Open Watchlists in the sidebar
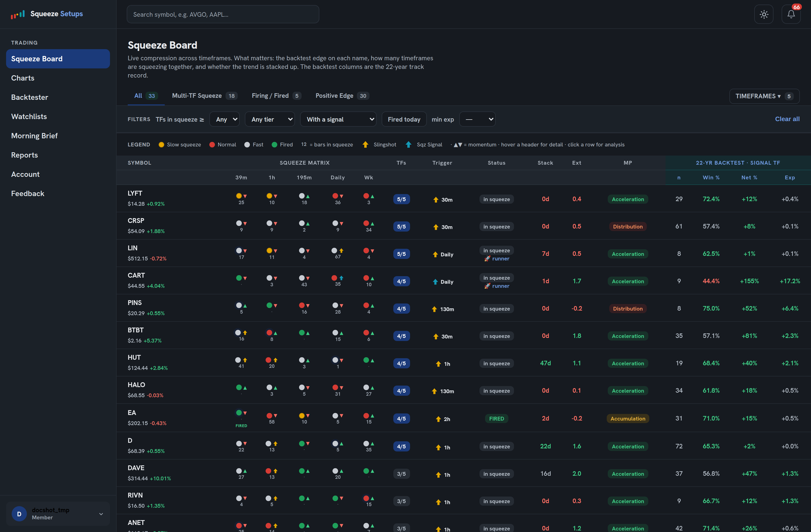The width and height of the screenshot is (811, 532). coord(58,117)
